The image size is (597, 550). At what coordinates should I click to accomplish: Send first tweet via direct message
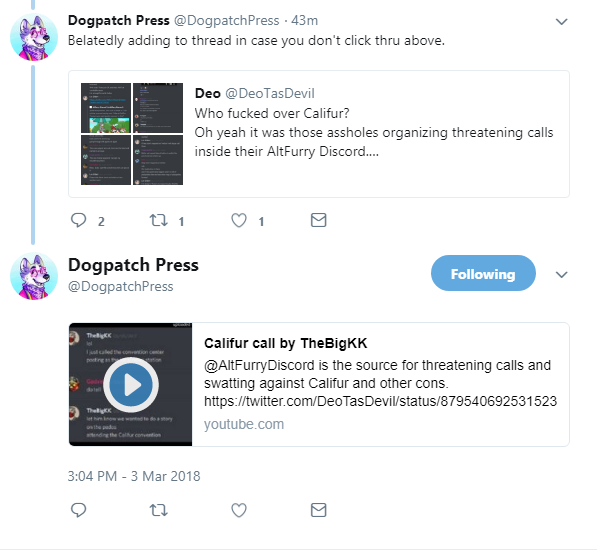click(x=319, y=220)
